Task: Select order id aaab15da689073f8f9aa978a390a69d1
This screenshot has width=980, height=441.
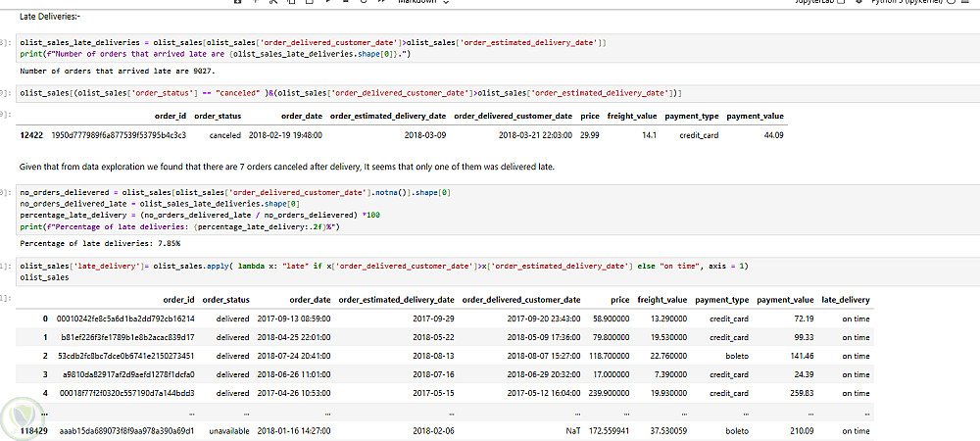Action: 126,431
